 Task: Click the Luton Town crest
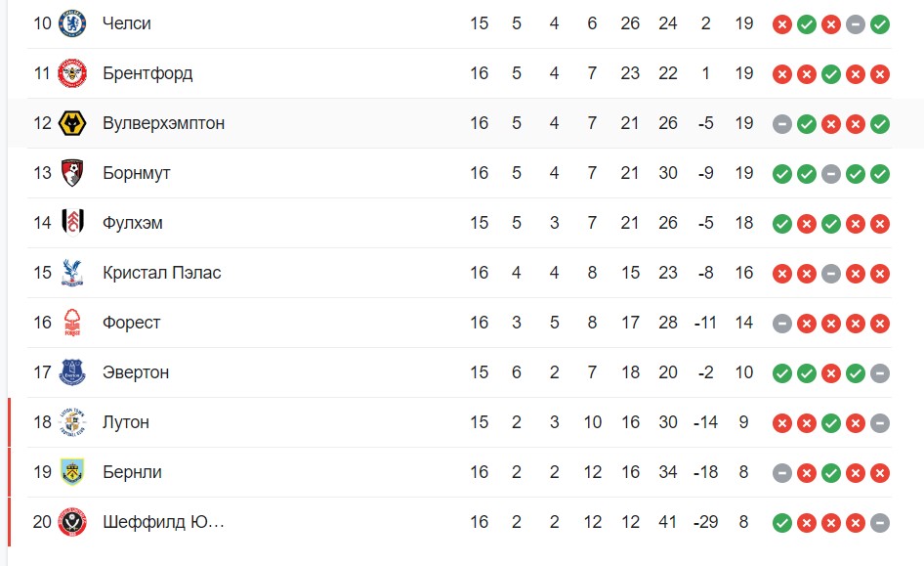click(x=72, y=422)
